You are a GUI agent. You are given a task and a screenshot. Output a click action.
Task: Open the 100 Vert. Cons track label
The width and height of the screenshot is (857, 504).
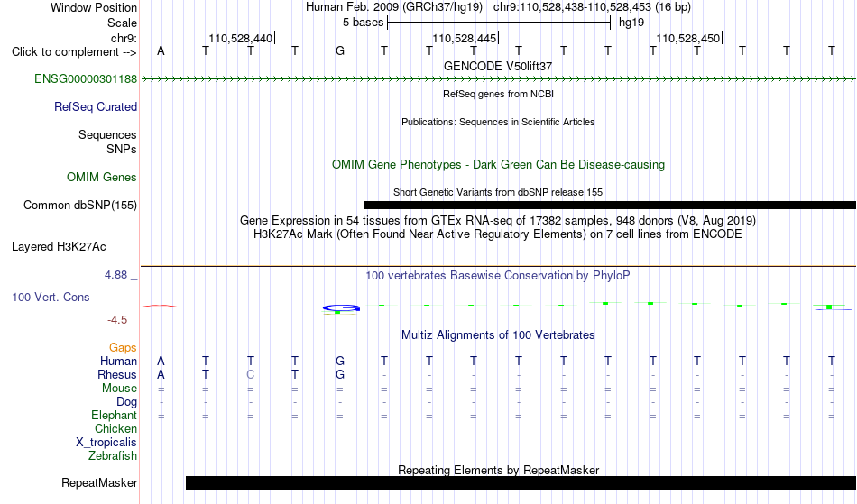51,297
